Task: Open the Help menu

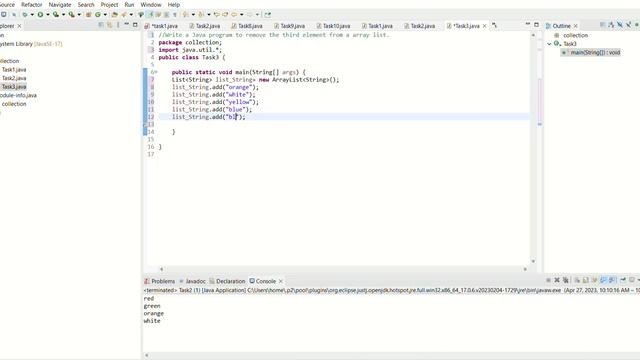Action: 173,4
